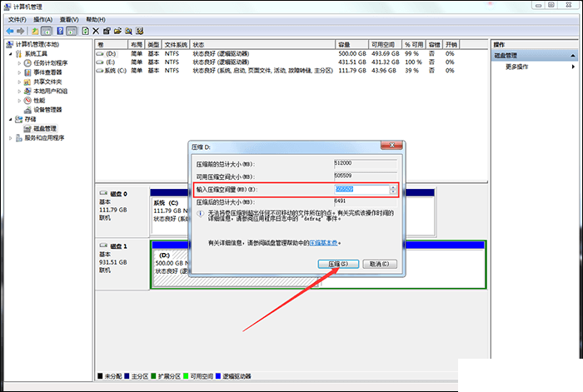This screenshot has height=392, width=583.
Task: Decrease shrink amount with the down spinner
Action: [x=393, y=191]
